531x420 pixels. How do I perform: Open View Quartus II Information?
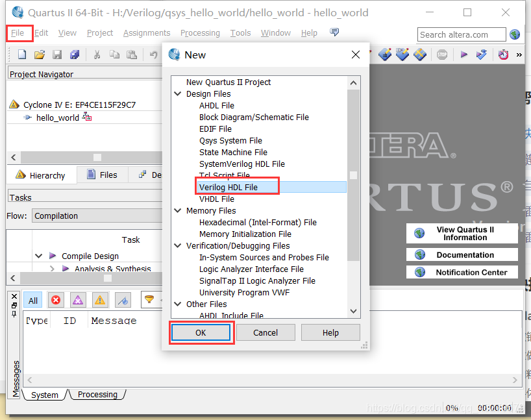click(x=462, y=234)
